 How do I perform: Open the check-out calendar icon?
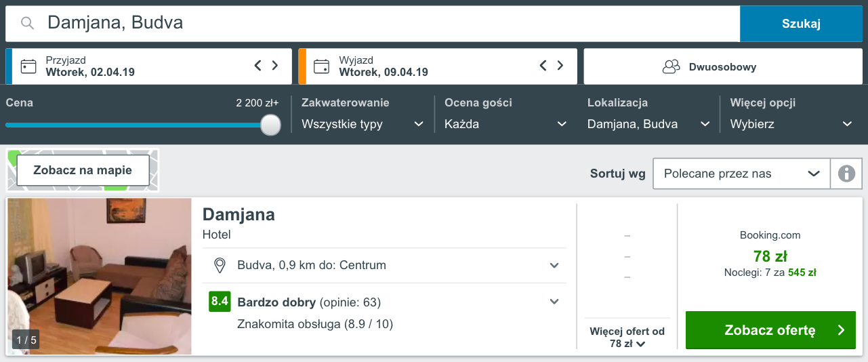322,66
